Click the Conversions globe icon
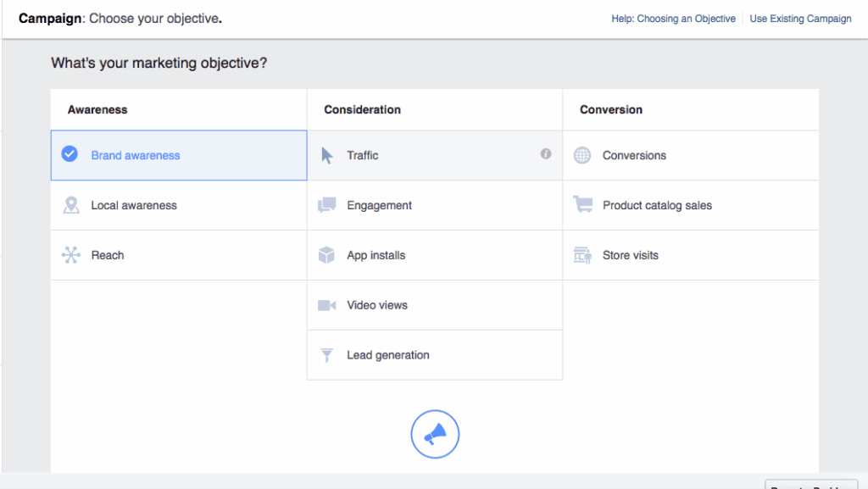The height and width of the screenshot is (489, 868). [x=582, y=156]
